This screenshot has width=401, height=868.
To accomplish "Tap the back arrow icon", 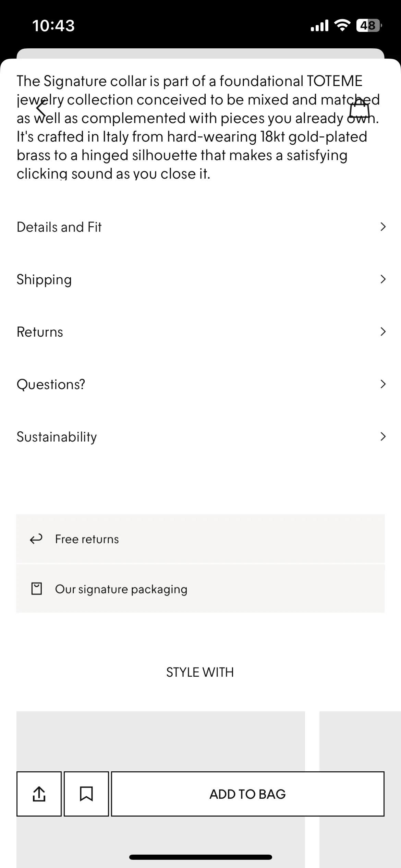I will pyautogui.click(x=41, y=109).
